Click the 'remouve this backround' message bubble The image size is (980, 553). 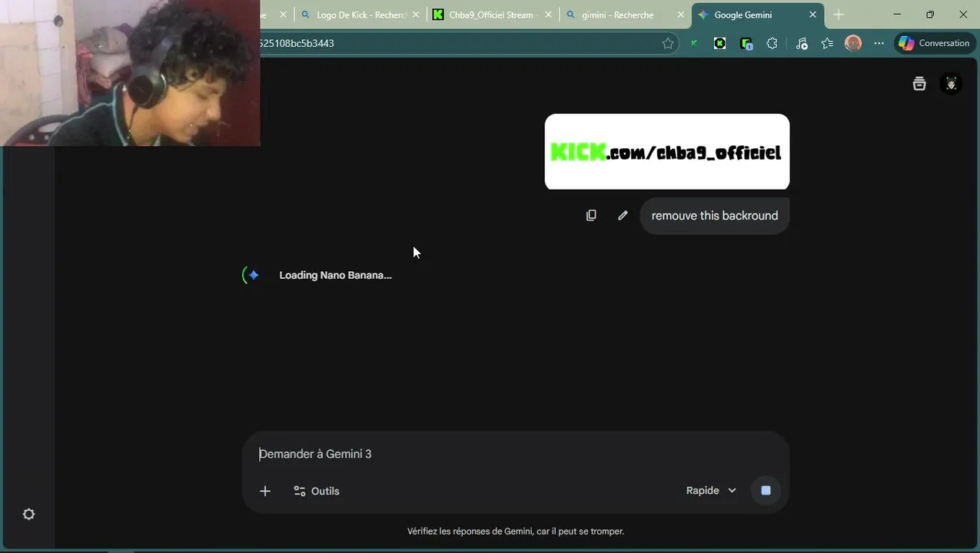tap(715, 216)
